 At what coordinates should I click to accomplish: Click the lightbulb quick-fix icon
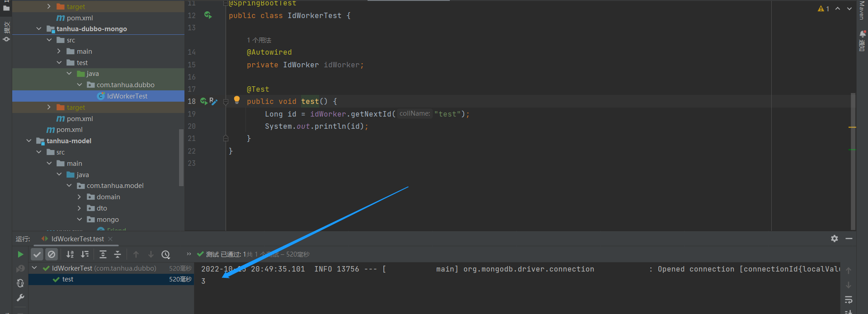point(236,100)
